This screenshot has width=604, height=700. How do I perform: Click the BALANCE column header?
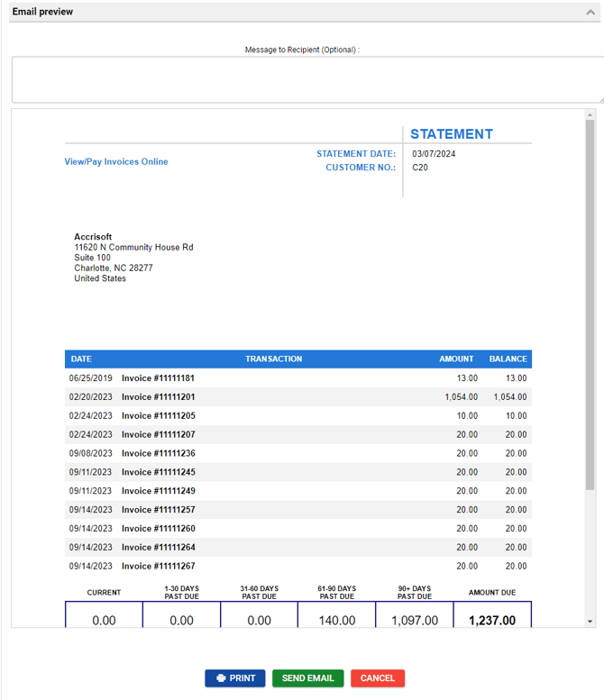click(x=508, y=359)
